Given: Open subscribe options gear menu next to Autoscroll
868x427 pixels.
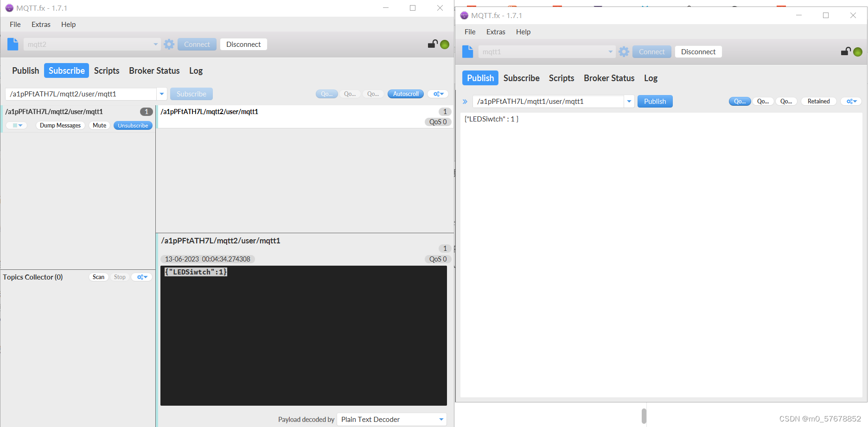Looking at the screenshot, I should click(438, 94).
